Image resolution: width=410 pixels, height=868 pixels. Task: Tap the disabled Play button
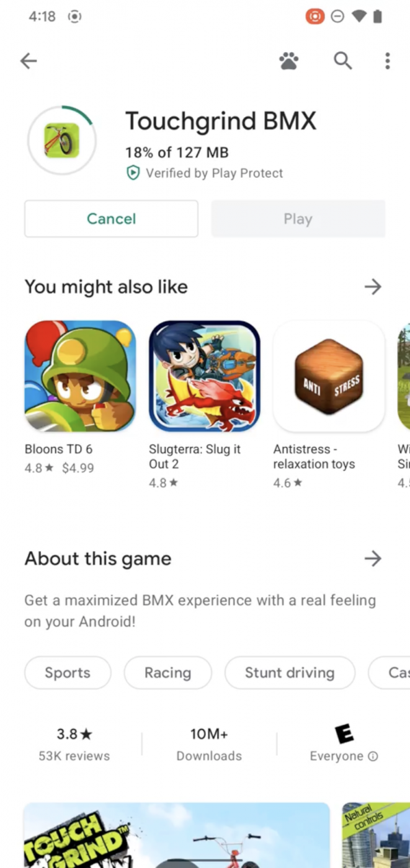pos(298,219)
